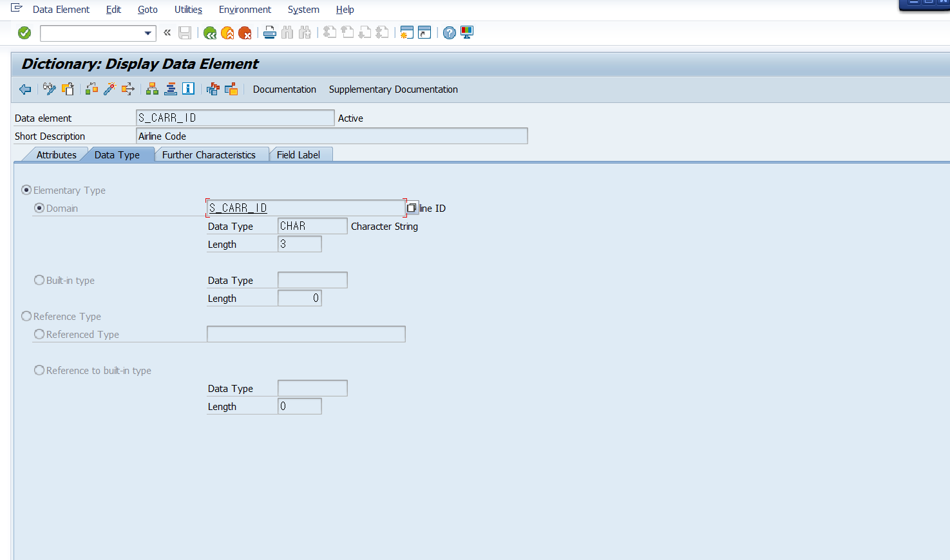The height and width of the screenshot is (560, 950).
Task: Click the Short Description field Airline Code
Action: pyautogui.click(x=332, y=136)
